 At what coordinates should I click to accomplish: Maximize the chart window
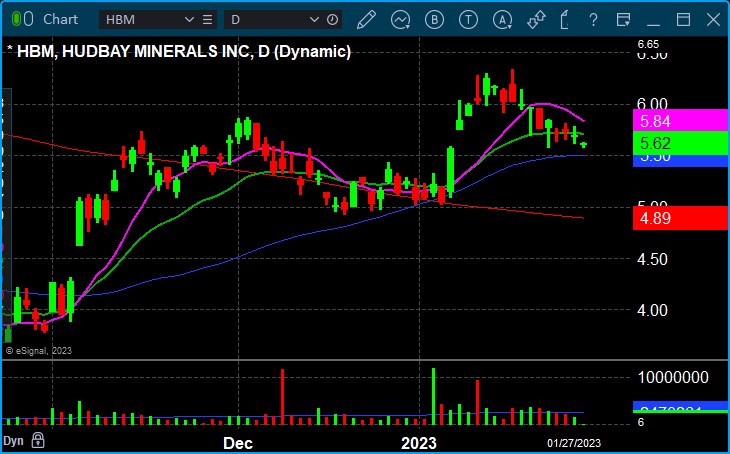click(683, 20)
